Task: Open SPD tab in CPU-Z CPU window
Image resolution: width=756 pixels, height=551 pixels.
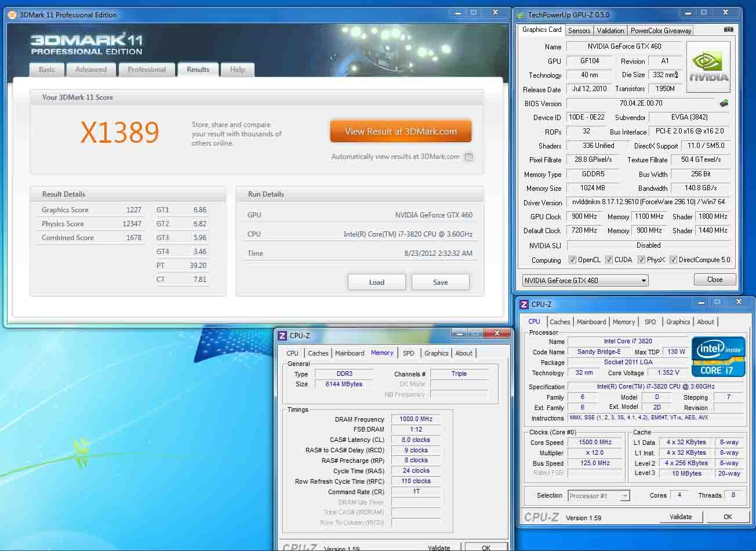Action: (650, 322)
